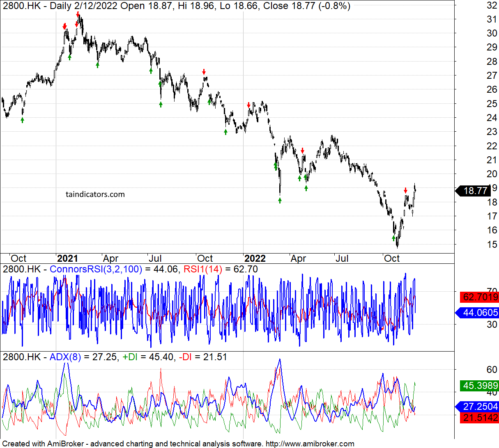Click the red 62.7019 RSI value label
Screen dimensions: 499x448
point(479,297)
